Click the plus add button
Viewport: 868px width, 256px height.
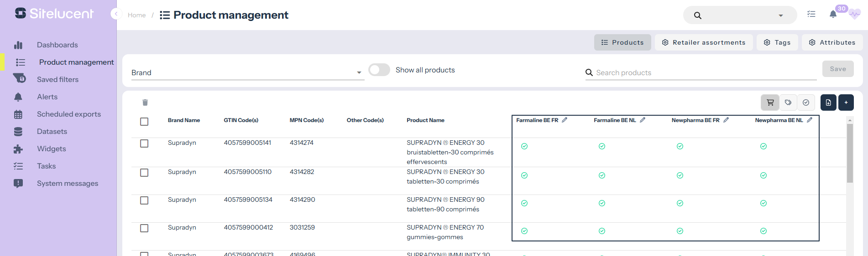coord(846,102)
